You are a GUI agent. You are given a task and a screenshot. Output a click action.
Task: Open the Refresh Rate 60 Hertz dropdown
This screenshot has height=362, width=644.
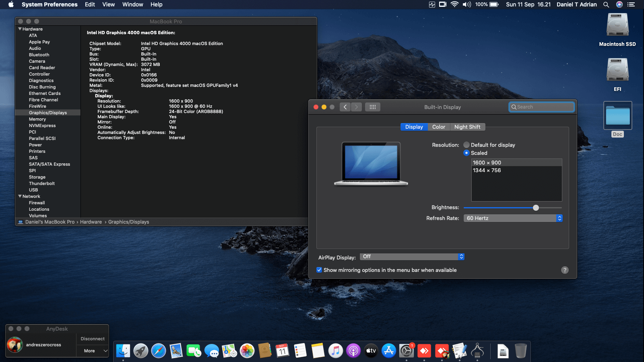tap(513, 218)
